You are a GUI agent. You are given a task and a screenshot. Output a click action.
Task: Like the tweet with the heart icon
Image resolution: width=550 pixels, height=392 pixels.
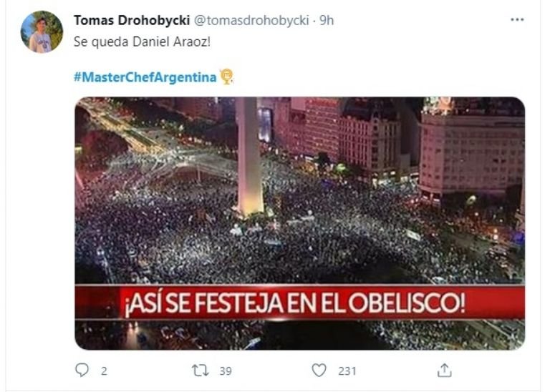pyautogui.click(x=319, y=371)
